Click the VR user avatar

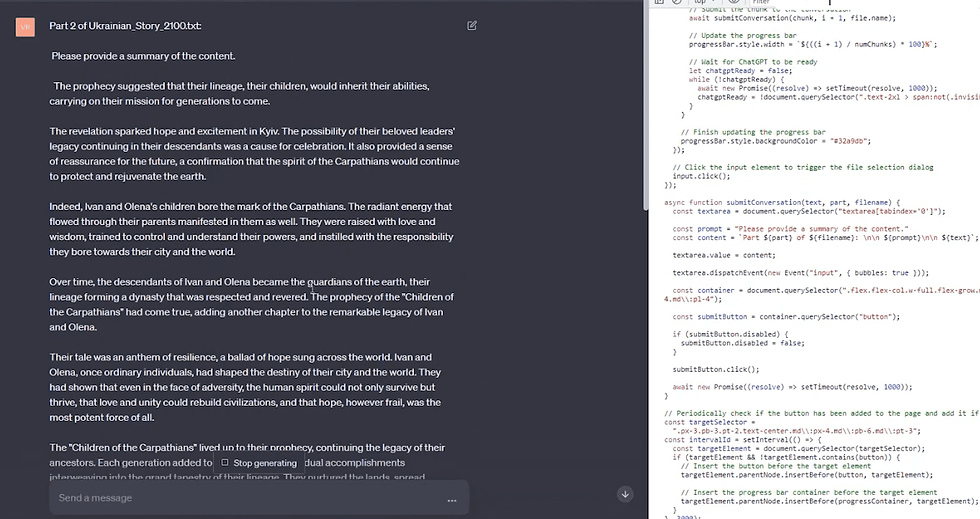coord(25,27)
